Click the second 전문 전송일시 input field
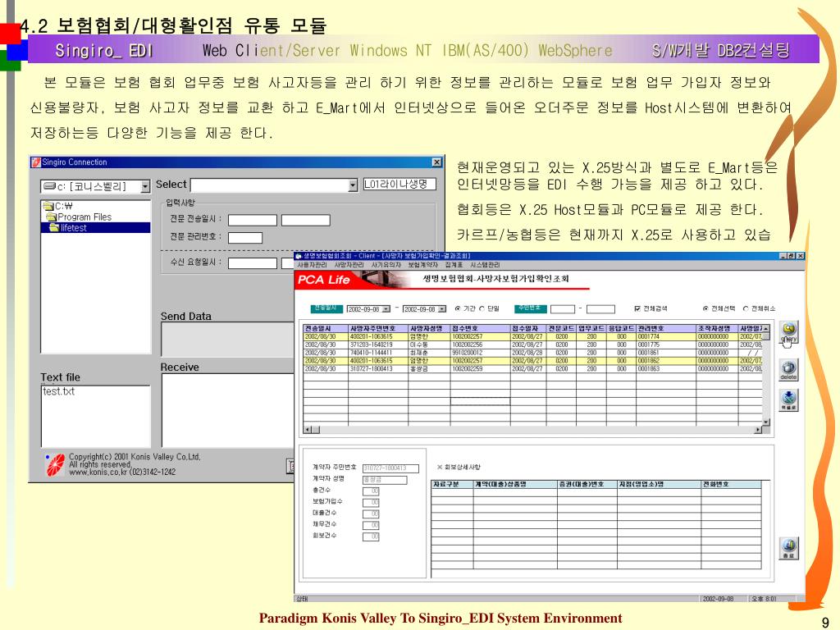Image resolution: width=840 pixels, height=630 pixels. point(305,220)
